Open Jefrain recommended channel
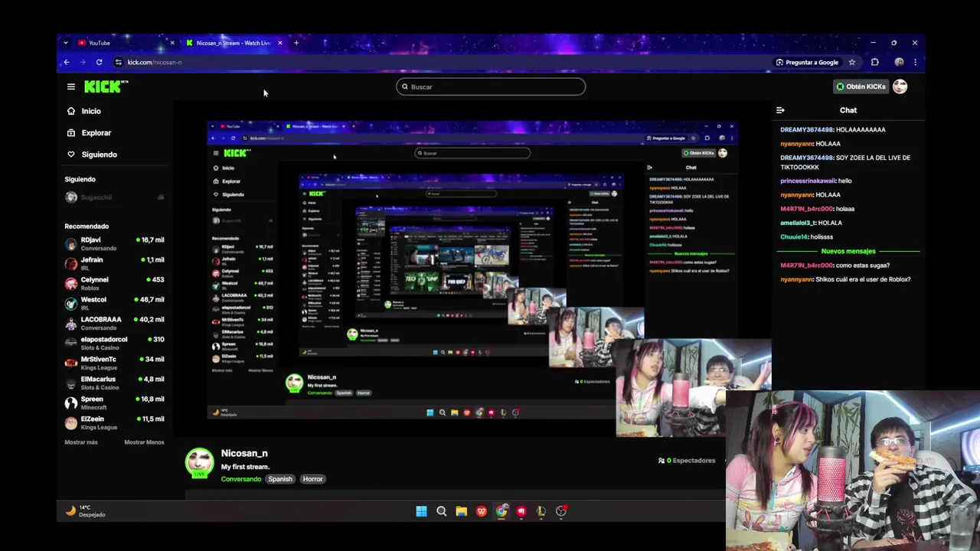 115,263
